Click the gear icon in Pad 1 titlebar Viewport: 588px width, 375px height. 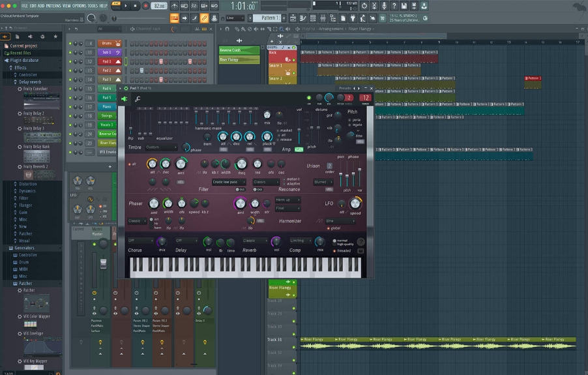pos(126,89)
